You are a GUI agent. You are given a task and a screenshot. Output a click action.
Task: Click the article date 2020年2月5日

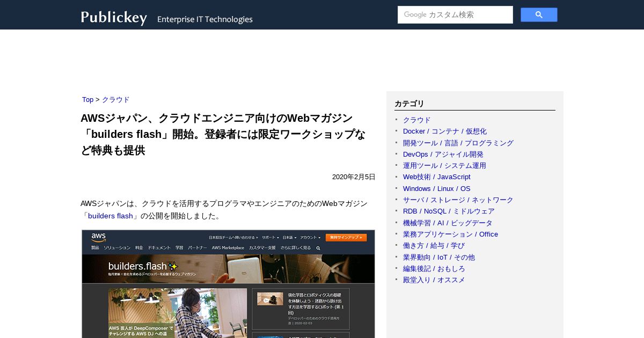click(354, 177)
